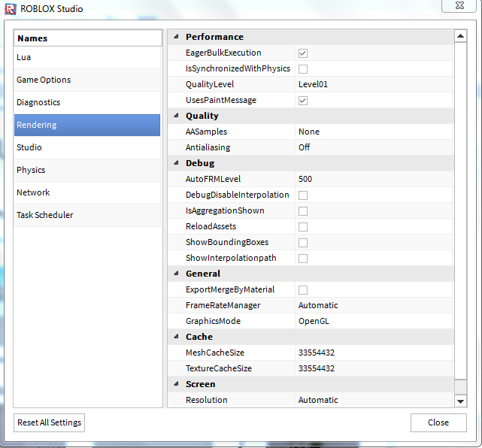This screenshot has height=448, width=482.
Task: Click the Performance section heading
Action: point(214,37)
